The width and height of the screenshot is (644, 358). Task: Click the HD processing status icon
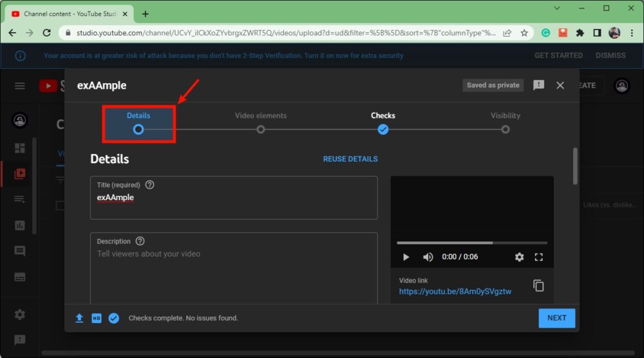pyautogui.click(x=96, y=318)
